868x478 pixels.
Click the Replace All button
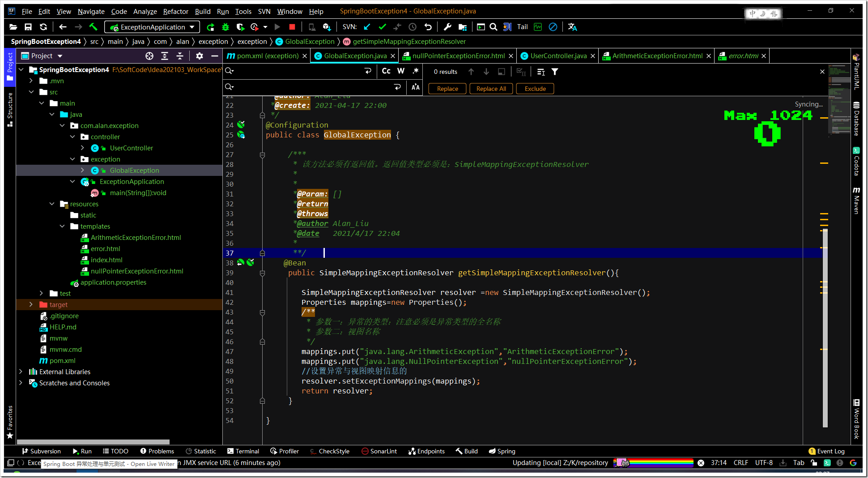click(491, 89)
